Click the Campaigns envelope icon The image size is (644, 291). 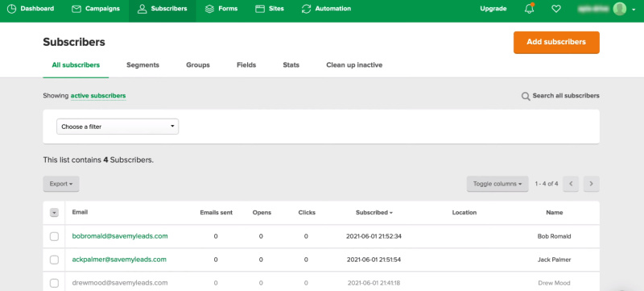pos(76,9)
